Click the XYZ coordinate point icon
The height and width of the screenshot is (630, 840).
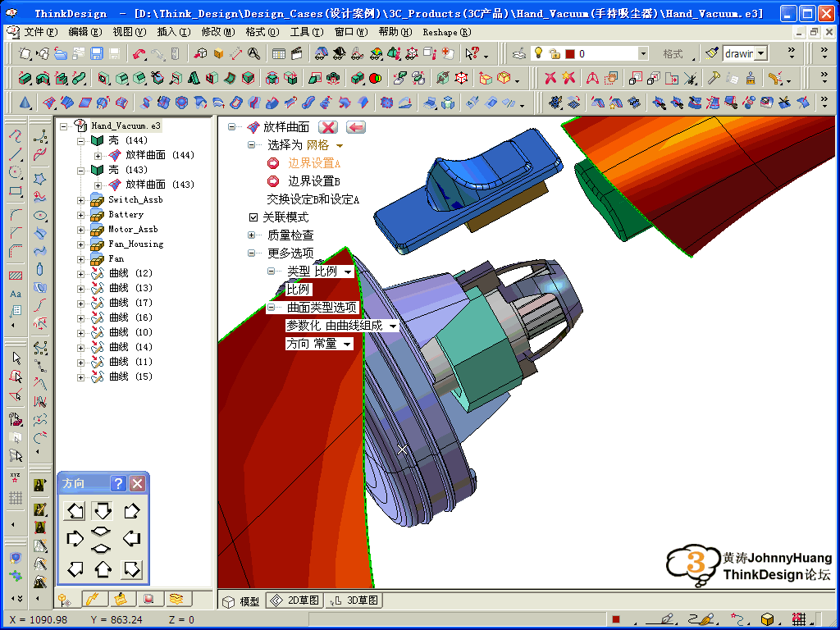click(x=15, y=477)
